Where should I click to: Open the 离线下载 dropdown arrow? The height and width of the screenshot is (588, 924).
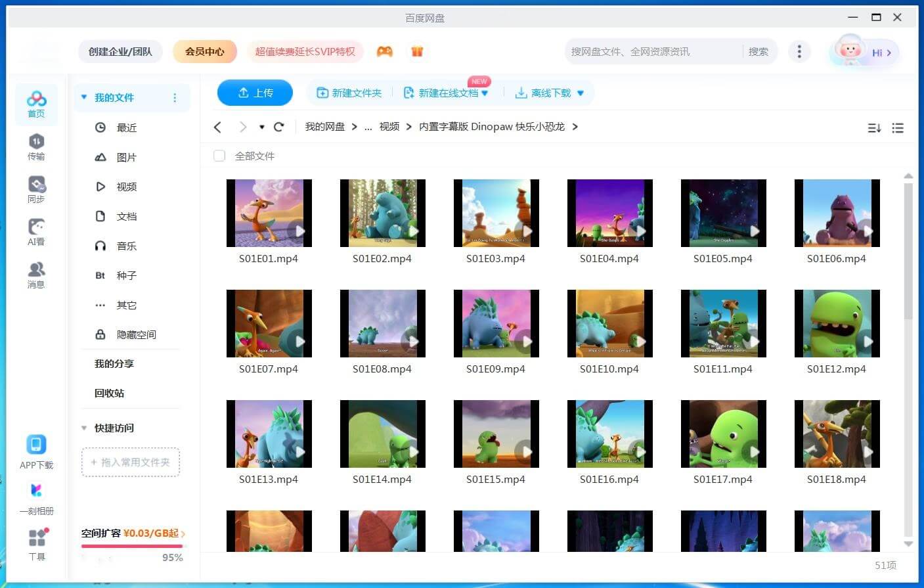tap(581, 93)
